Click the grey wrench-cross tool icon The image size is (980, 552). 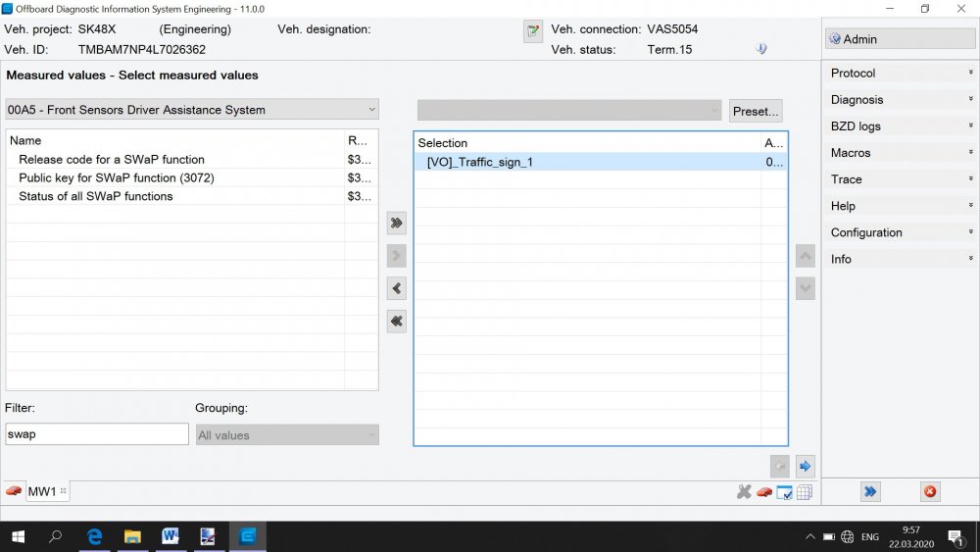tap(744, 492)
